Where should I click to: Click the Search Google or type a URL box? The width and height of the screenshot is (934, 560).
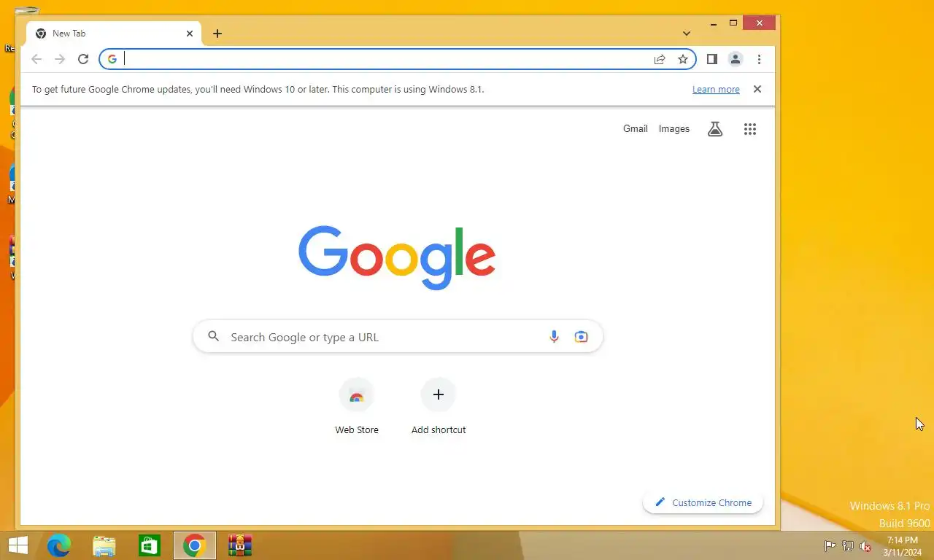(x=398, y=337)
